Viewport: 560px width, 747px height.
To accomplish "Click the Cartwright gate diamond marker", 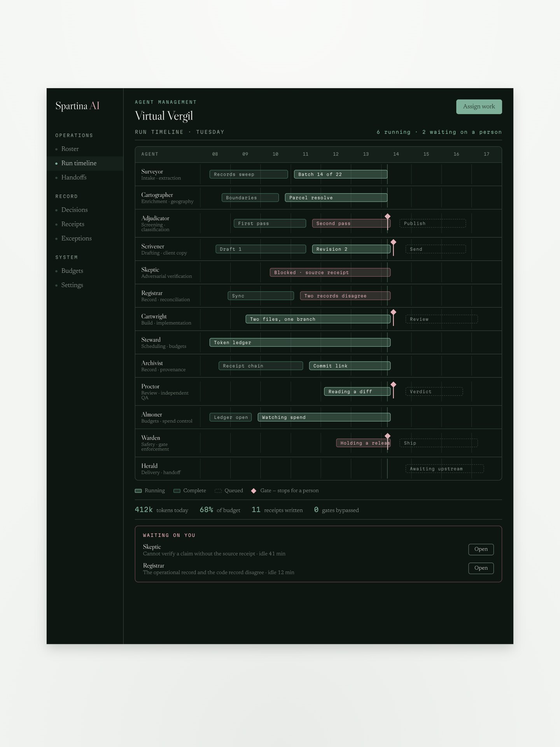I will (393, 312).
